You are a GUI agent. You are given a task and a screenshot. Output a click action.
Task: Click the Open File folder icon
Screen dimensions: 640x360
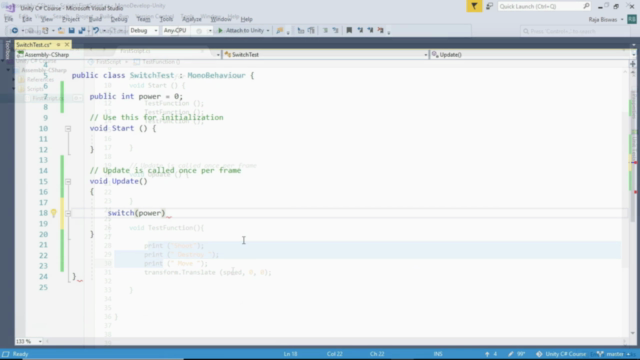pyautogui.click(x=61, y=31)
